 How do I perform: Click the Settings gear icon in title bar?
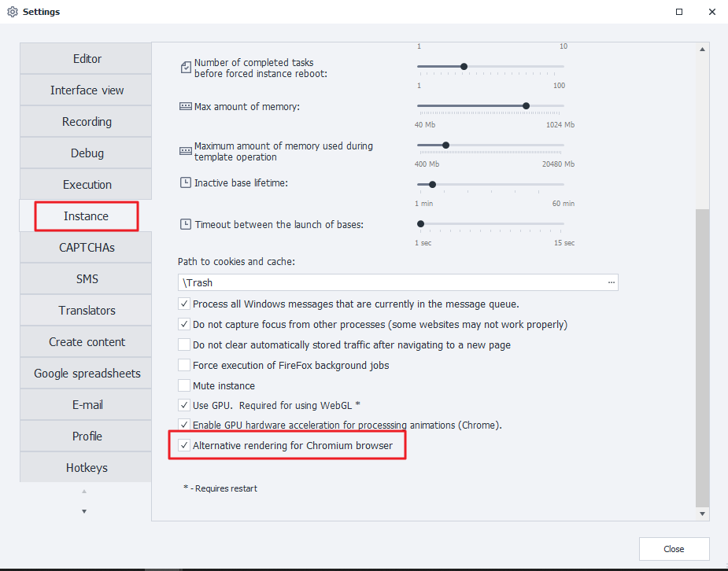click(12, 12)
